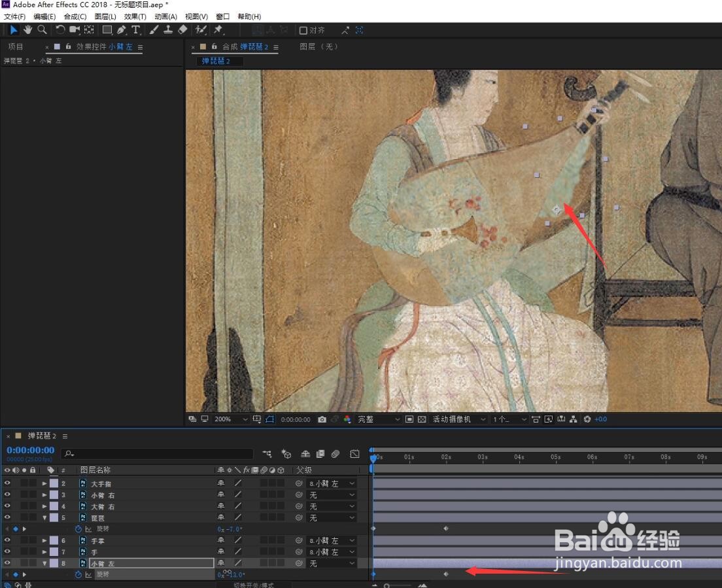
Task: Enable motion blur icon in timeline
Action: click(x=335, y=453)
